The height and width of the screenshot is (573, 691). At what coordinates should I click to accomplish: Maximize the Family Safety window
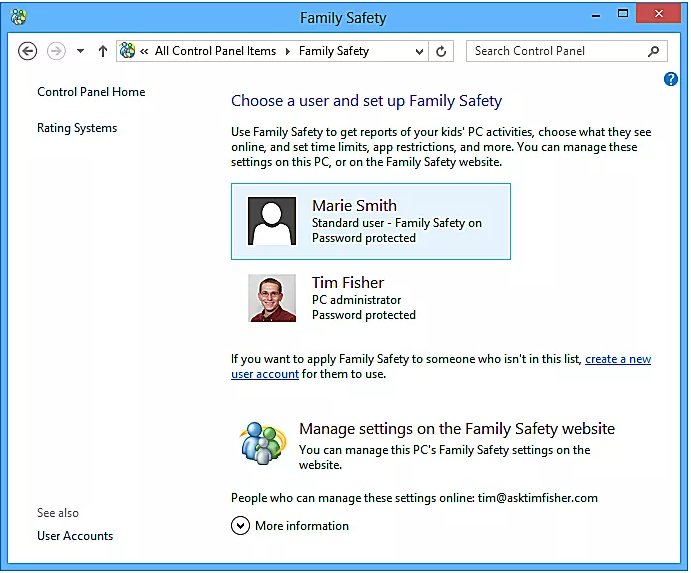(x=623, y=14)
